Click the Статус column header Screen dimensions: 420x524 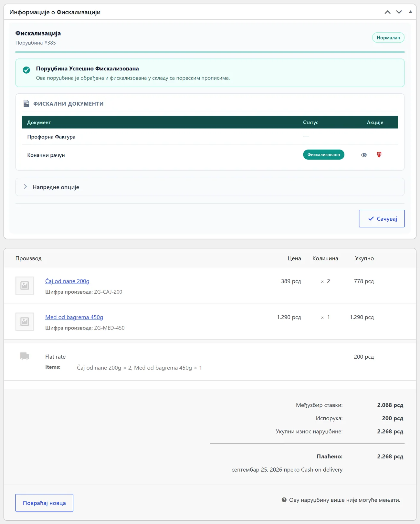tap(310, 122)
